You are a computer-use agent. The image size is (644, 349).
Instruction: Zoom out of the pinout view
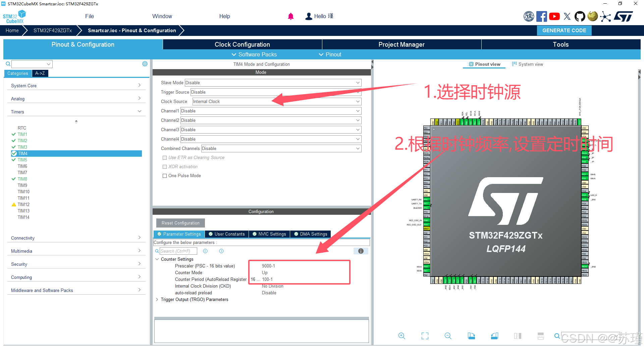tap(448, 336)
